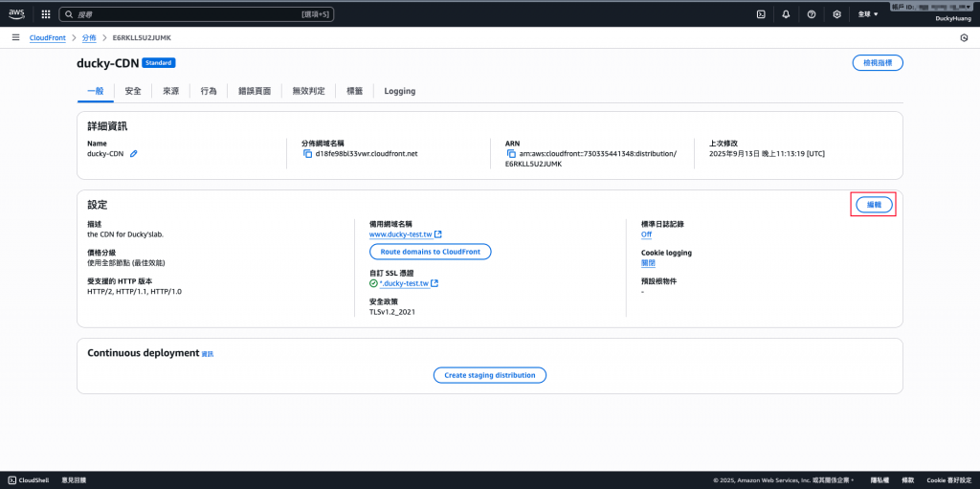The height and width of the screenshot is (489, 980).
Task: Open the services grid menu icon
Action: 46,13
